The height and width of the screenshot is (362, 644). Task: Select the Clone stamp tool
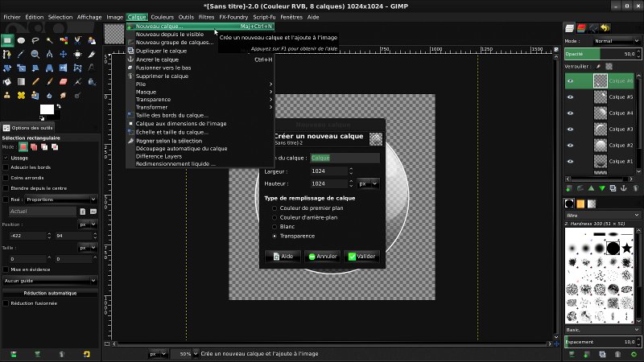click(x=7, y=95)
